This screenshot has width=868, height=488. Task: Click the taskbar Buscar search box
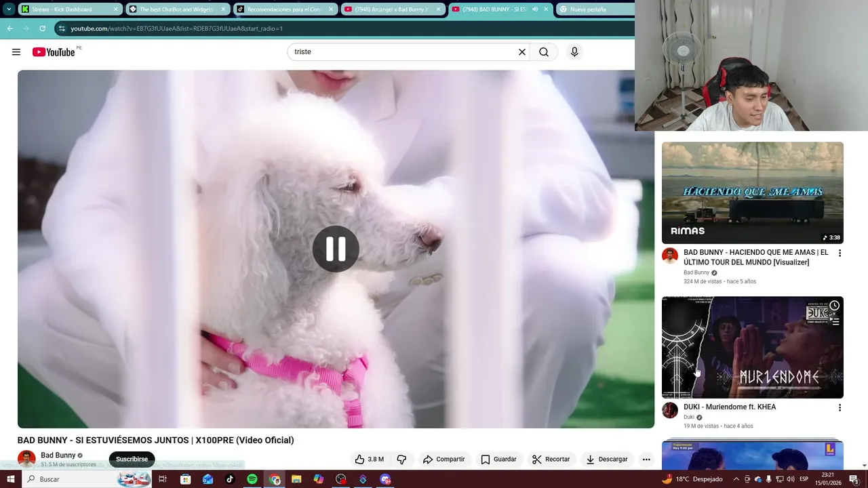click(86, 479)
